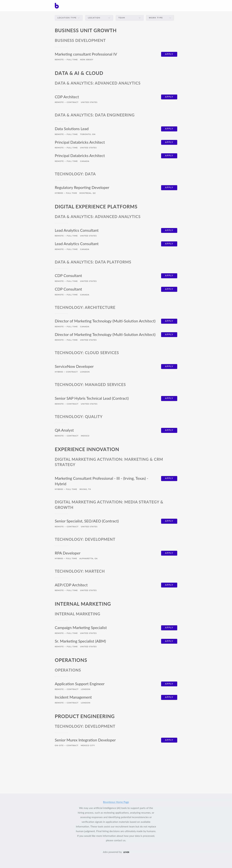The image size is (232, 868).
Task: Click the Lever logo in footer
Action: pos(126,852)
